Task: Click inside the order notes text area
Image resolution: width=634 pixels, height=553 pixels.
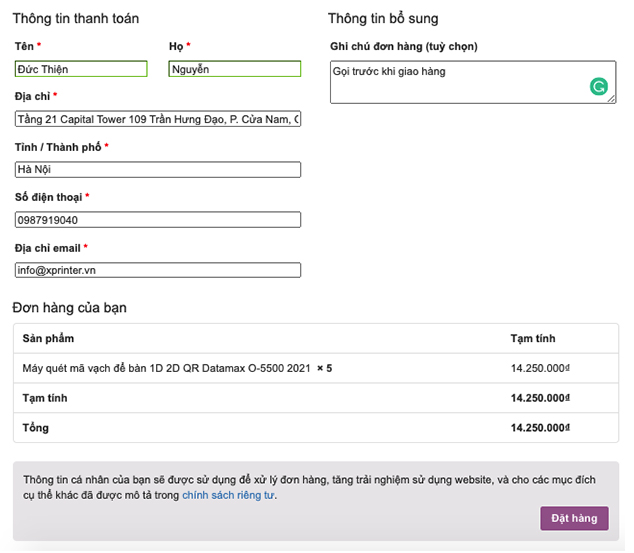Action: [x=460, y=82]
